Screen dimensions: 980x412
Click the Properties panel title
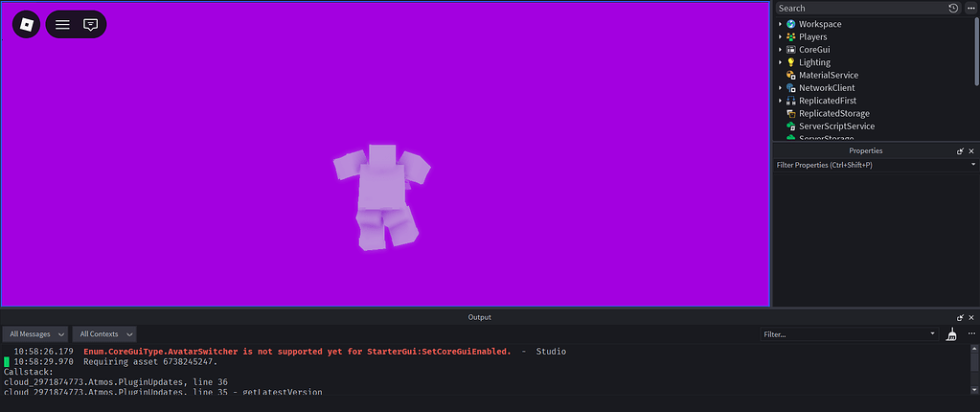tap(866, 151)
